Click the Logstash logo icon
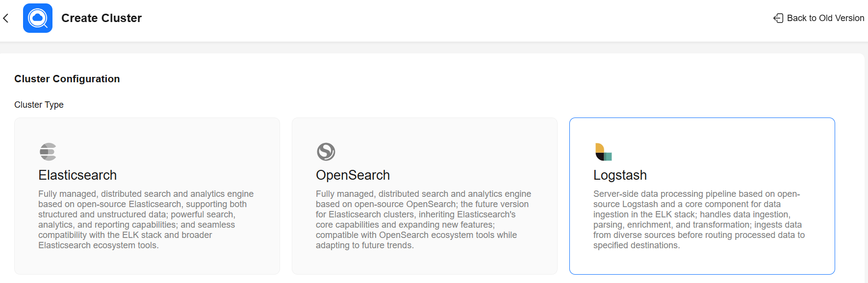 (x=604, y=152)
